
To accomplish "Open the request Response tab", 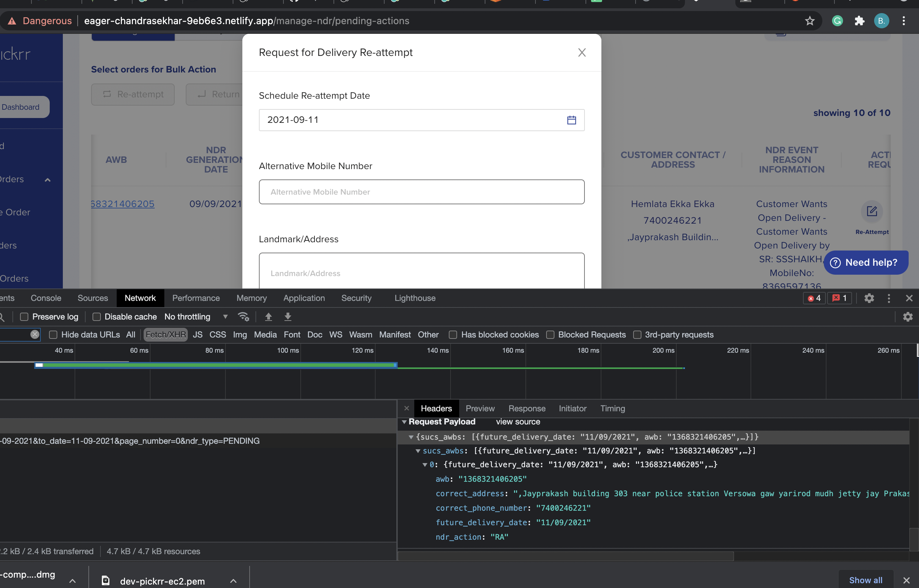I will [x=527, y=409].
